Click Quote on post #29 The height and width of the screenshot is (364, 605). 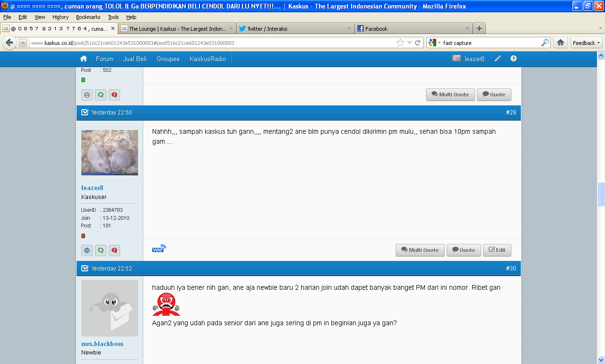click(464, 250)
